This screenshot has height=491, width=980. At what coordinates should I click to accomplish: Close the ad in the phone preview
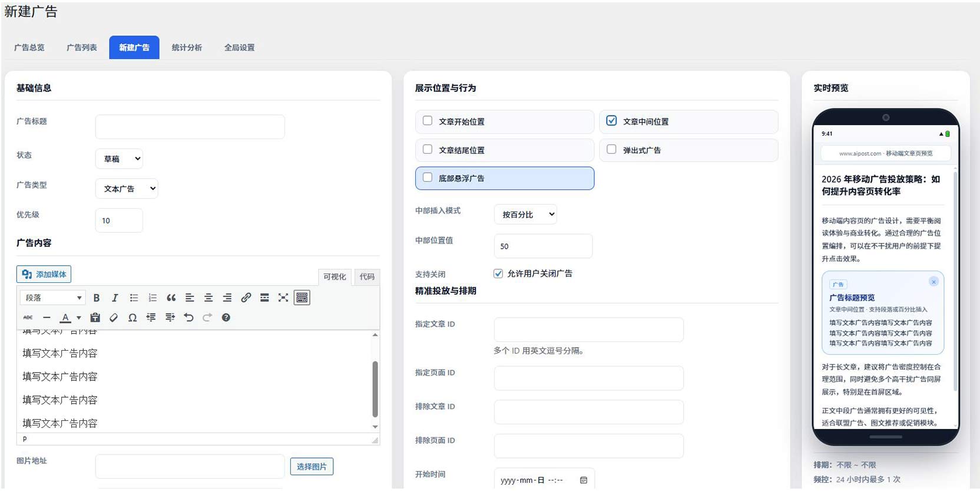933,282
